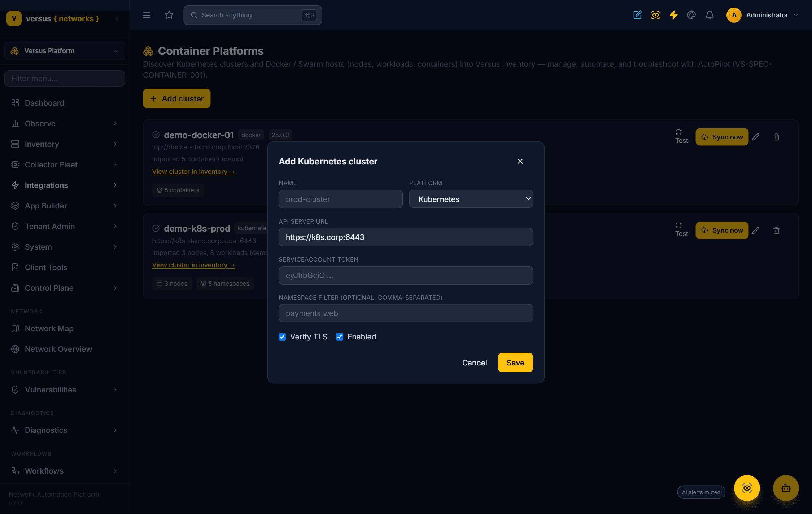The image size is (812, 514).
Task: Delete demo-k8s-prod with trash icon
Action: (x=776, y=230)
